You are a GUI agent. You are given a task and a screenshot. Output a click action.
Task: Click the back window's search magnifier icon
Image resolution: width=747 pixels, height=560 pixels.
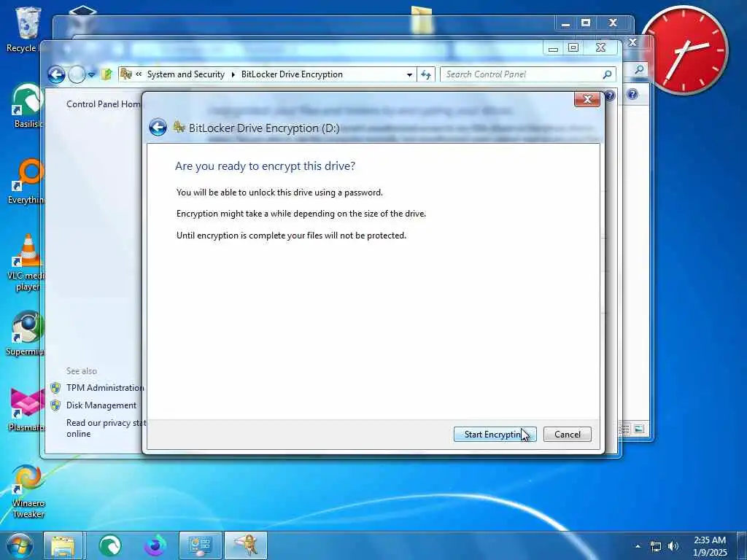pos(639,69)
